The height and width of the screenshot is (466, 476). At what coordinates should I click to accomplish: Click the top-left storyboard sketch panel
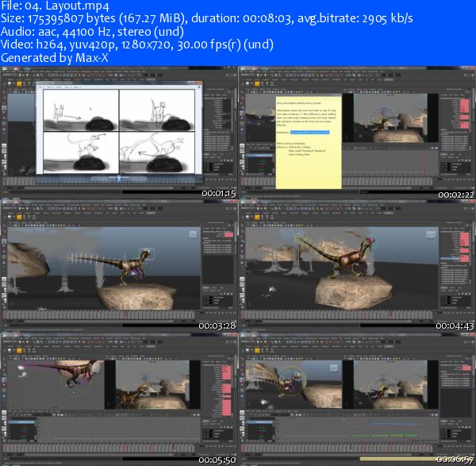[81, 110]
